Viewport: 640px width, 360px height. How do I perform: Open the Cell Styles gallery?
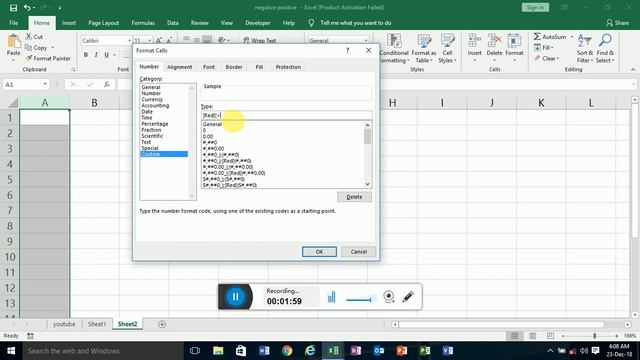coord(447,48)
